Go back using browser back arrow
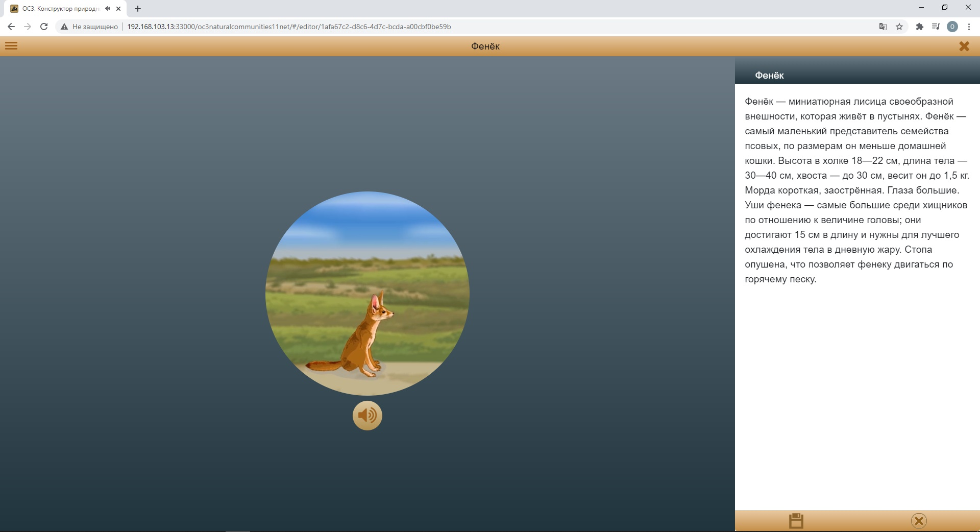Image resolution: width=980 pixels, height=532 pixels. (11, 27)
